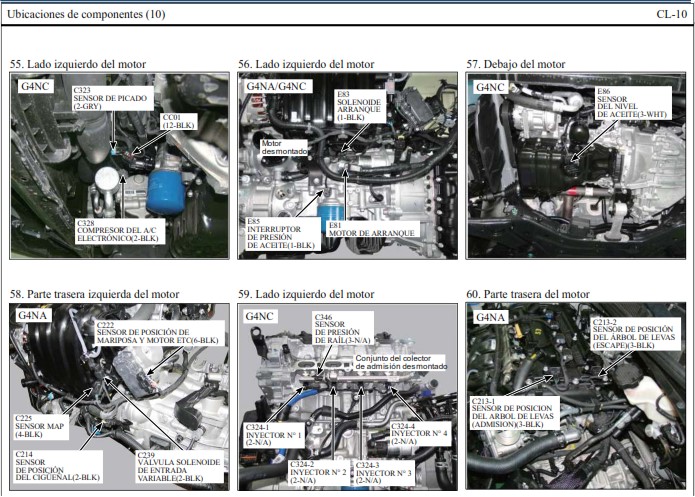Screen dimensions: 695x497
Task: Click the 'E81 MOTOR DE ARRANQUE' label
Action: [371, 229]
